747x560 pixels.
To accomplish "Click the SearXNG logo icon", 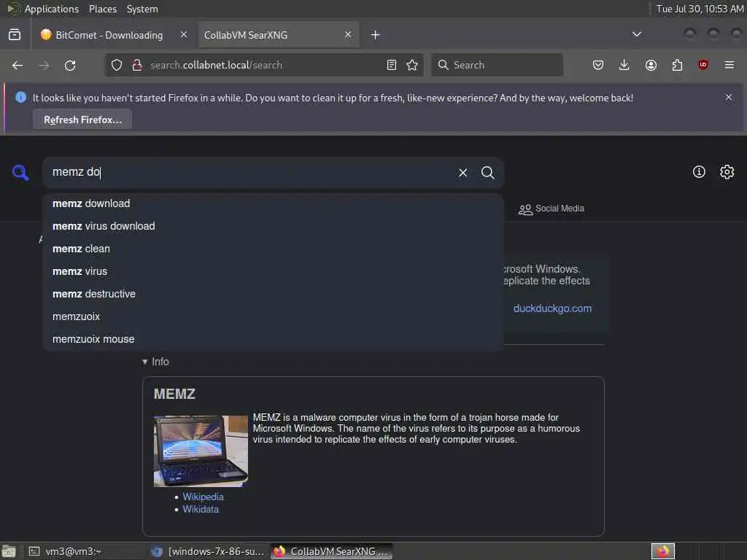I will [20, 172].
